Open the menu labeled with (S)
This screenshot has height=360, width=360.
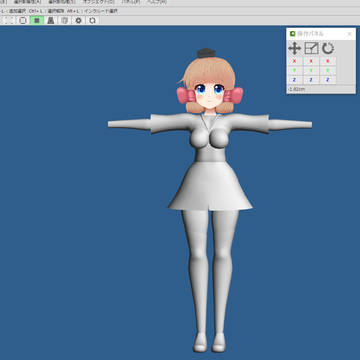pyautogui.click(x=62, y=2)
